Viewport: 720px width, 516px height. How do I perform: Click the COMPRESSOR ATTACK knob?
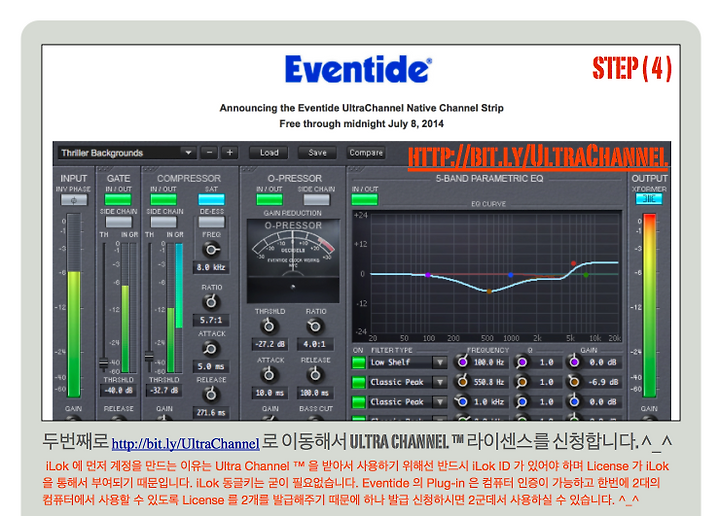tap(211, 349)
